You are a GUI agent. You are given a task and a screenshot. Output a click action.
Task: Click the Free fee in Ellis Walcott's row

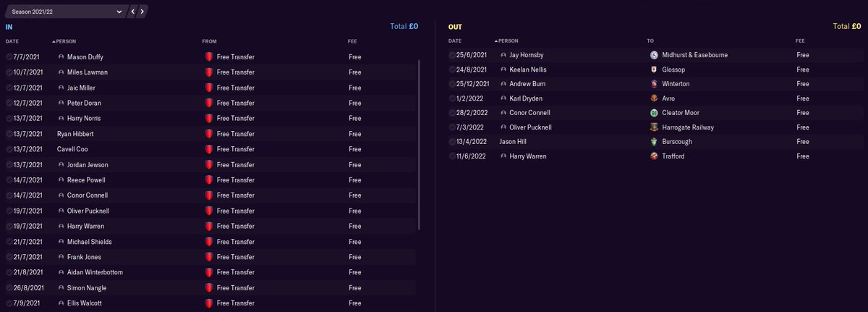point(354,303)
